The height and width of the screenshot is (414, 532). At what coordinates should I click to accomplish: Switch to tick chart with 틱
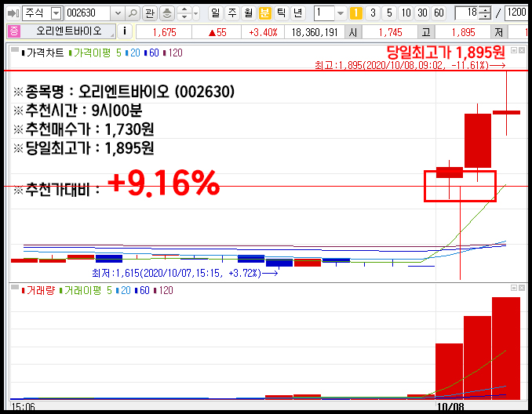281,13
